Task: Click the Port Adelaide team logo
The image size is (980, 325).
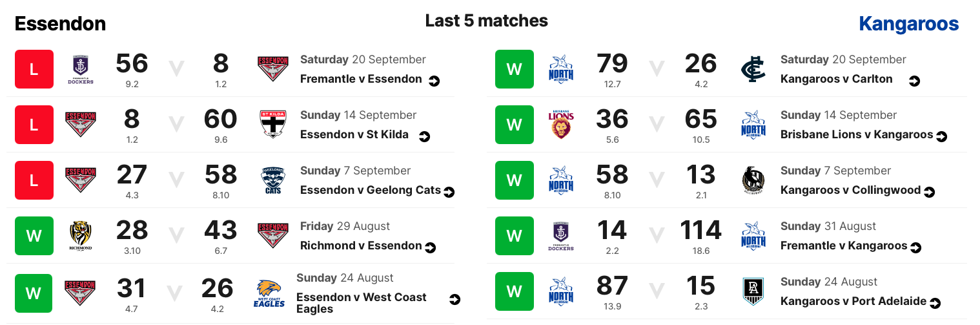Action: [x=753, y=292]
